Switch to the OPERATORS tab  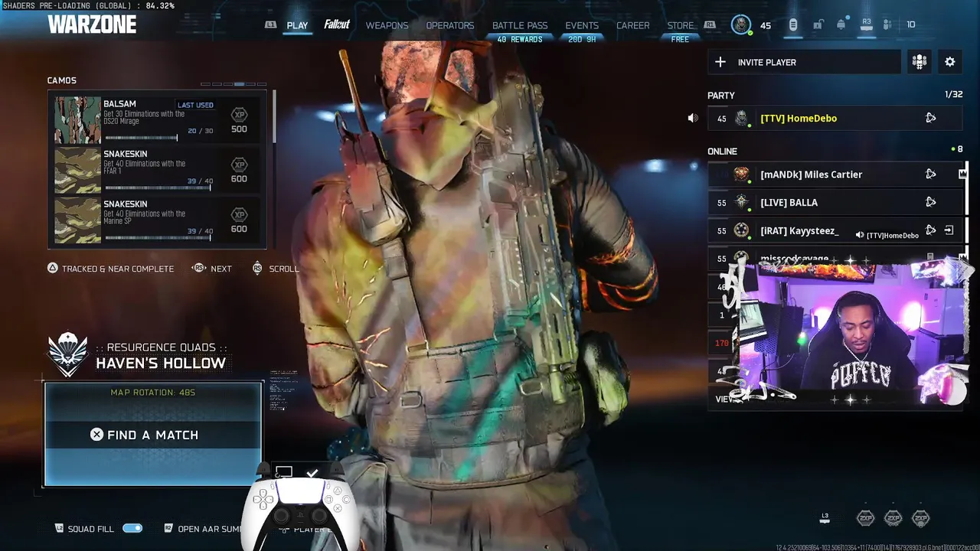pos(450,25)
